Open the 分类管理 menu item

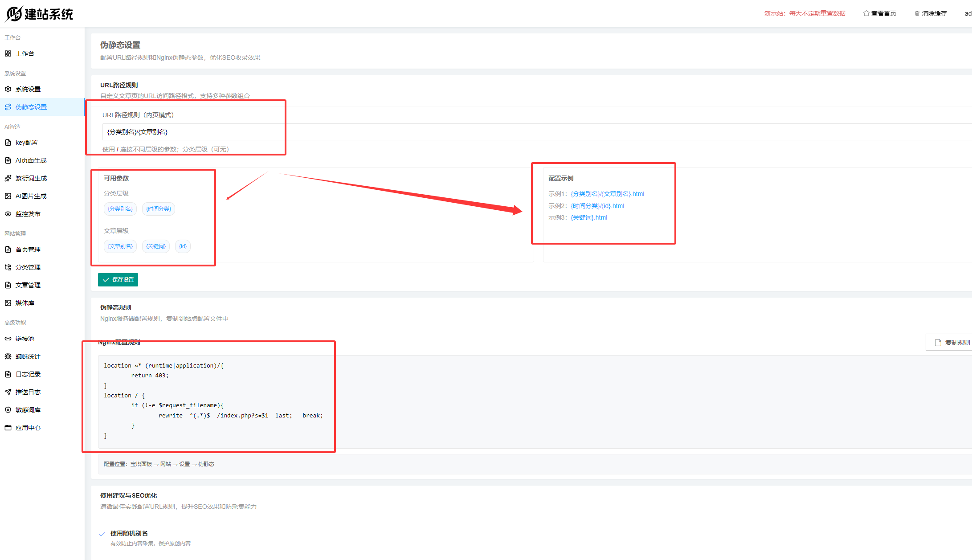click(28, 267)
